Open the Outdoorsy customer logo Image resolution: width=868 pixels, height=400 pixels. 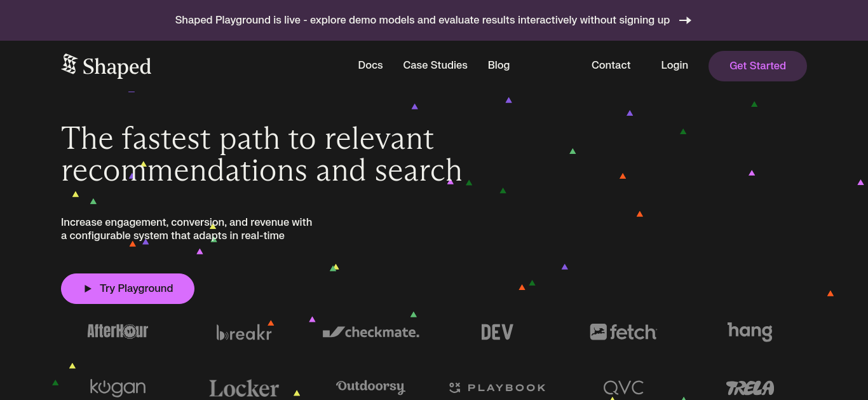(x=370, y=387)
